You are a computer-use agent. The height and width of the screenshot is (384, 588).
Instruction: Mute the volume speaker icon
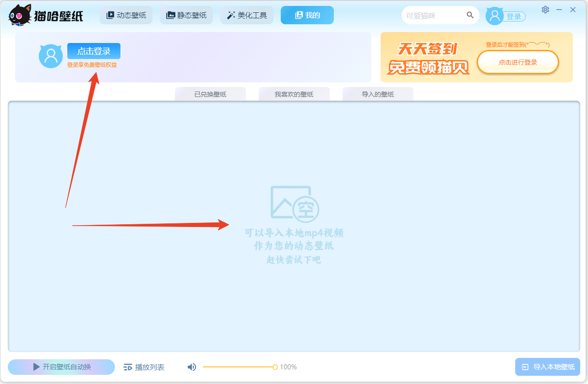pyautogui.click(x=192, y=367)
